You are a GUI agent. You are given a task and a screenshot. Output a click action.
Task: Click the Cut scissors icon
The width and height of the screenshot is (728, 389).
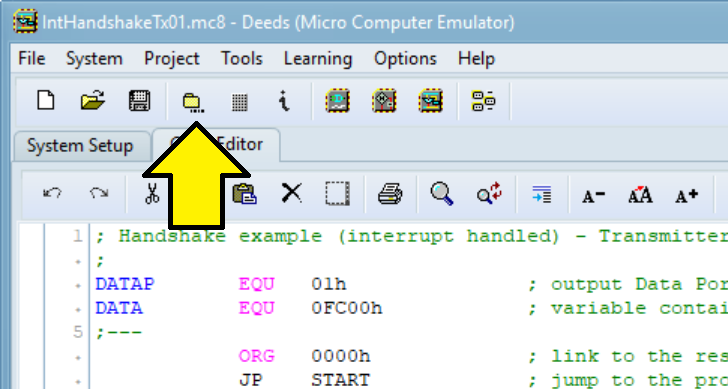point(151,193)
